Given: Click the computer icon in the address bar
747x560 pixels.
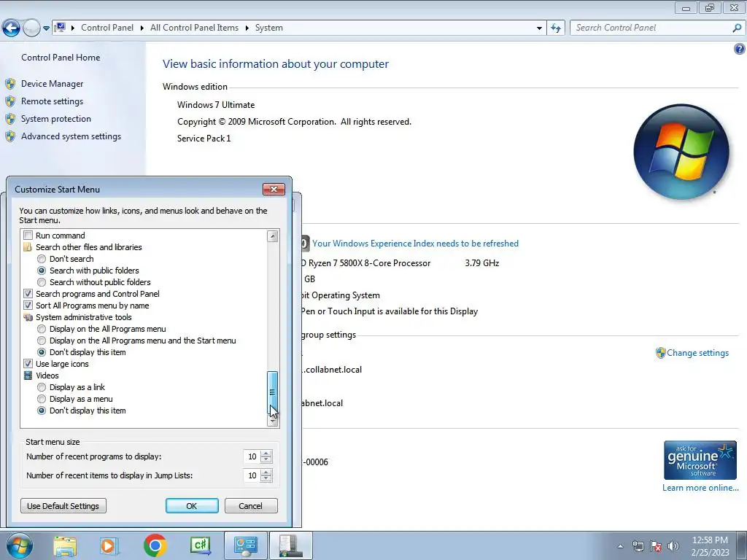Looking at the screenshot, I should click(x=60, y=28).
